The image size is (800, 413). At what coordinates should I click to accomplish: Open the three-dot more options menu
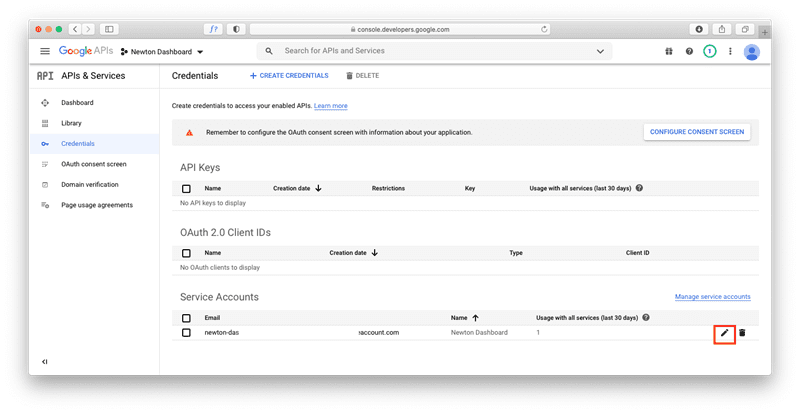coord(730,51)
